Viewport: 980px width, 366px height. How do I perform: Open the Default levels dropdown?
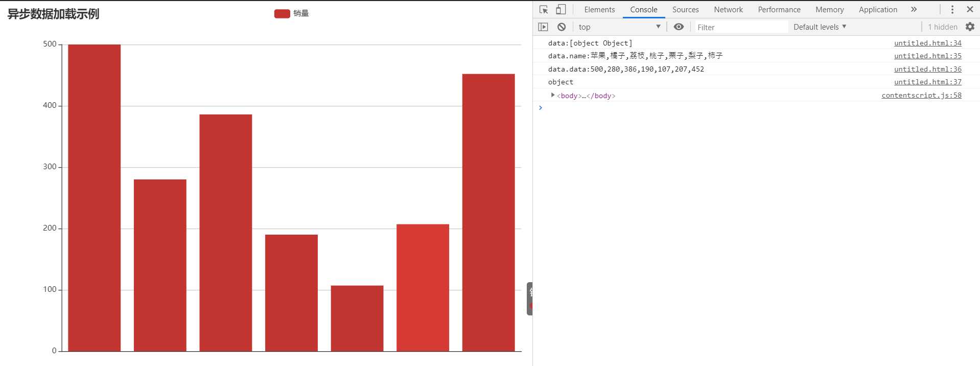pos(820,27)
